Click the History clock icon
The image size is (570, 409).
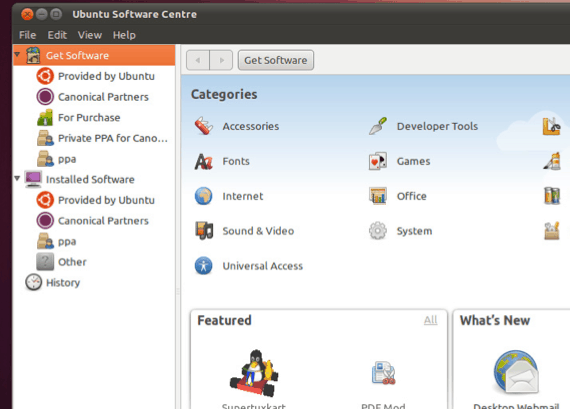33,282
